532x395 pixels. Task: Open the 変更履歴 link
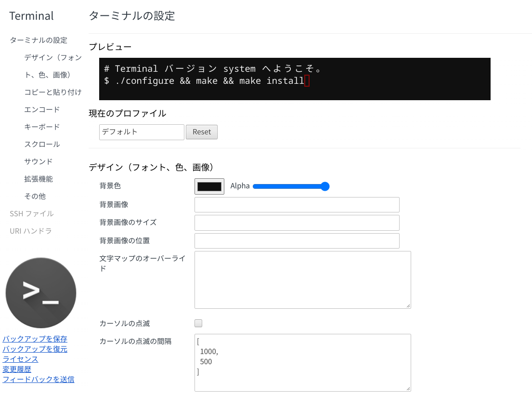[17, 369]
